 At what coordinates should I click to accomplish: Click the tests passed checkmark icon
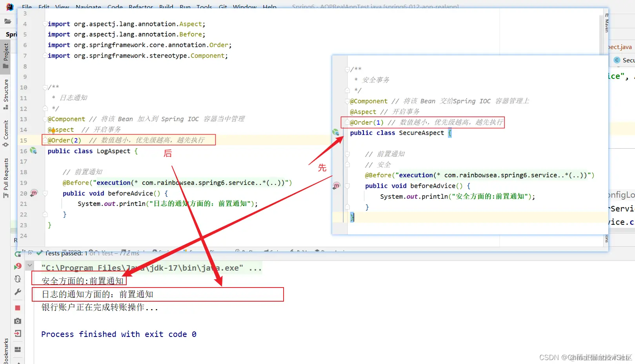click(x=39, y=253)
